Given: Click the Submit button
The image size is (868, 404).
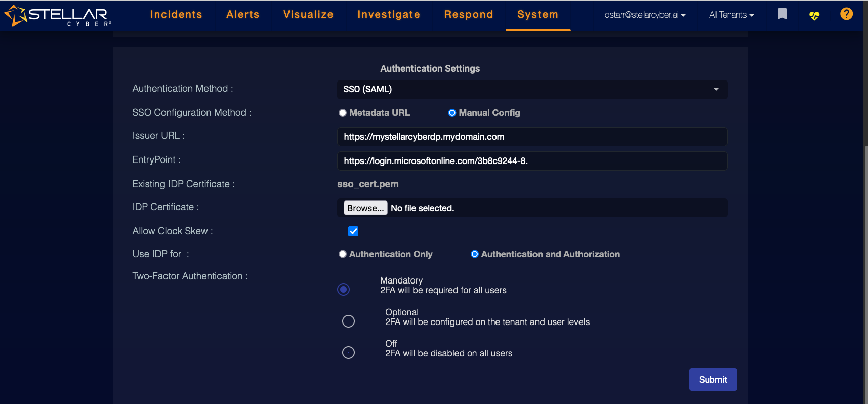Looking at the screenshot, I should pyautogui.click(x=713, y=380).
